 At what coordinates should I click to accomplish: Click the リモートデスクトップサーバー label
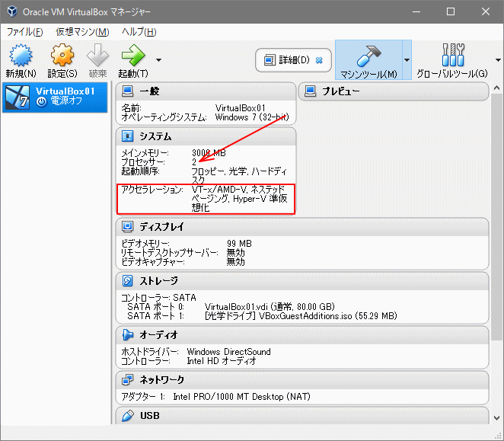(x=169, y=253)
